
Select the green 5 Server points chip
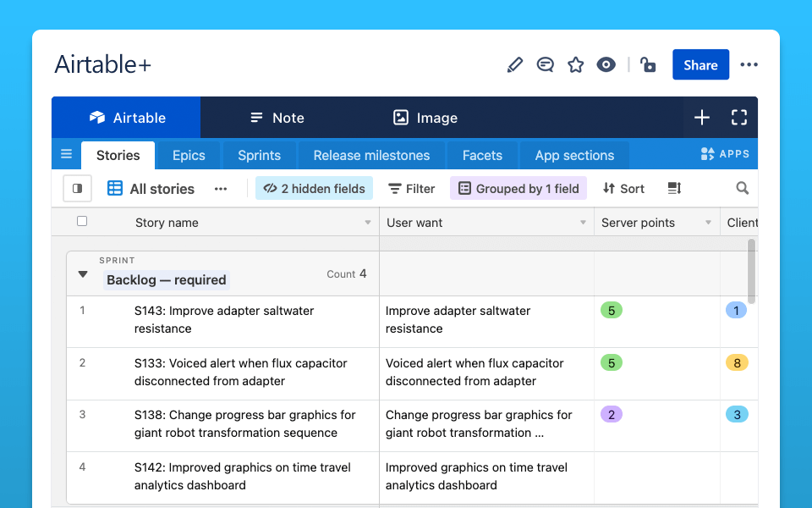coord(611,311)
